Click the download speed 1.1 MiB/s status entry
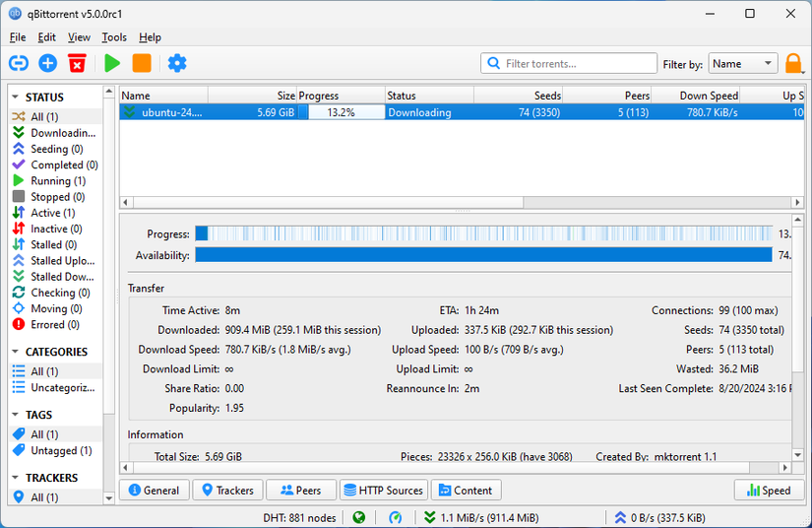Screen dimensions: 812x528 coord(481,517)
